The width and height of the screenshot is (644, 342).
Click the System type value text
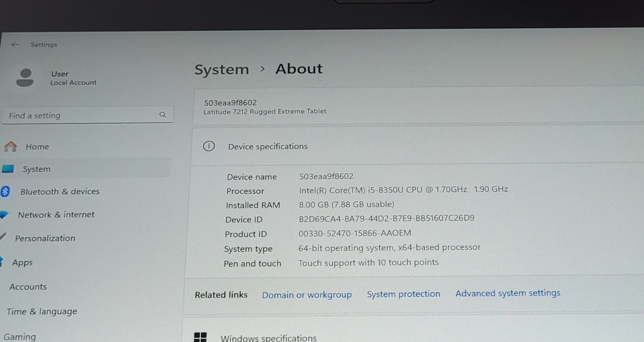click(389, 247)
